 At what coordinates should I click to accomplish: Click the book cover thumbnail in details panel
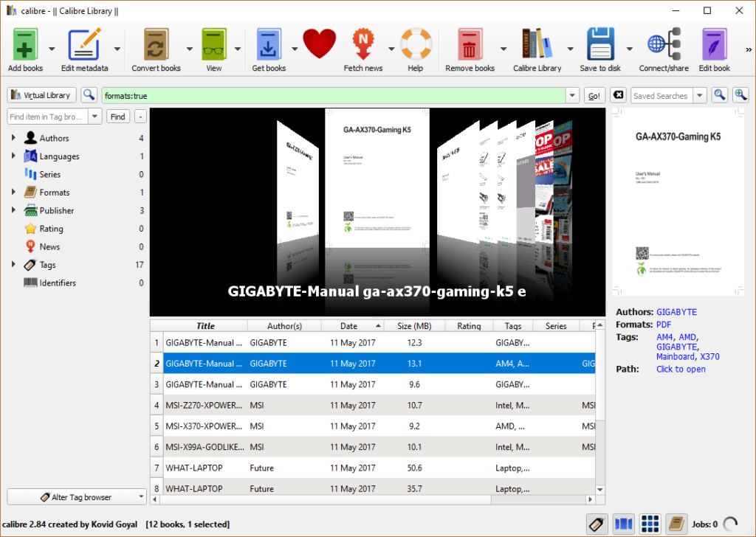[x=678, y=201]
